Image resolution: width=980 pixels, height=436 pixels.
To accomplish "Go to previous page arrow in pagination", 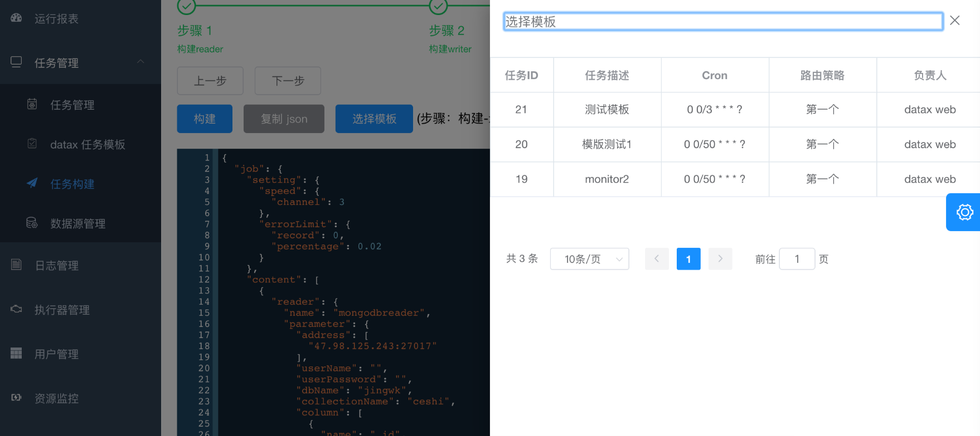I will coord(657,259).
